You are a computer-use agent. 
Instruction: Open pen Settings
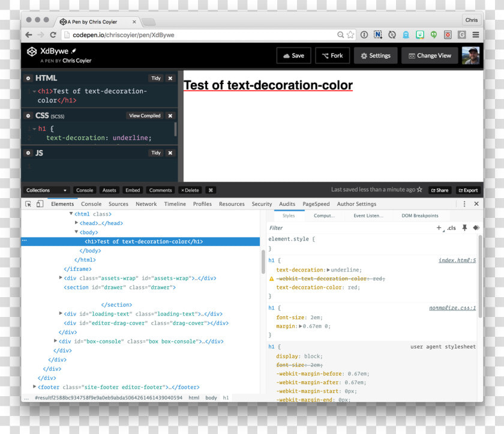point(376,56)
